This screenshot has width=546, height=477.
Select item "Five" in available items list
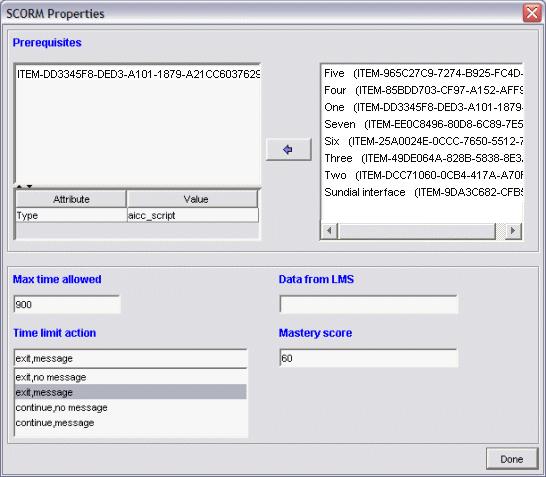(x=422, y=73)
